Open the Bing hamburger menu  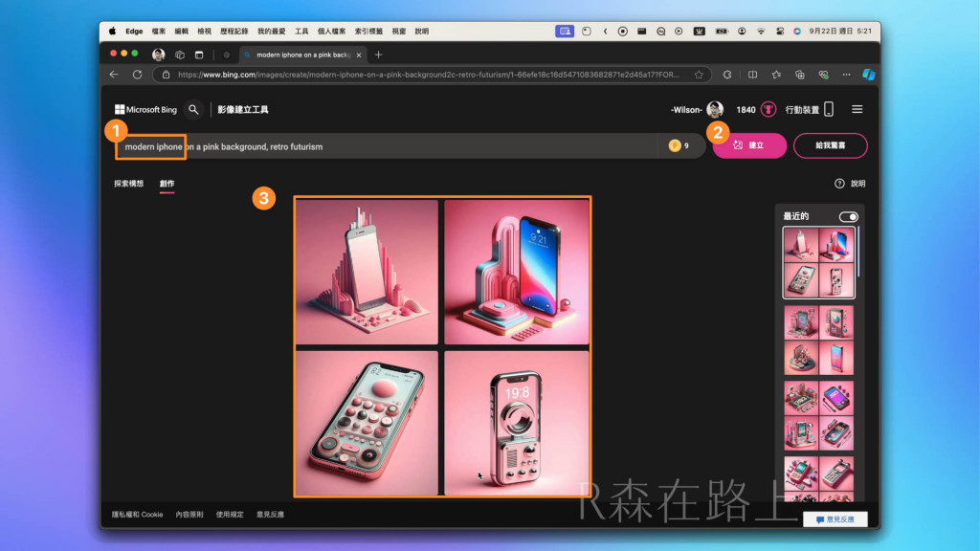pyautogui.click(x=857, y=109)
